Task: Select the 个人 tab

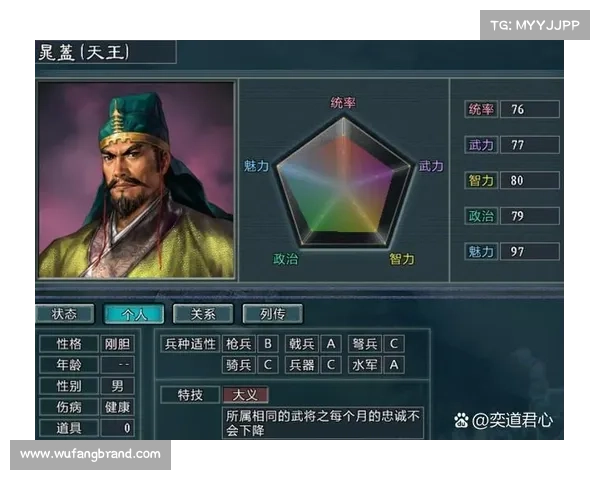Action: pyautogui.click(x=134, y=314)
